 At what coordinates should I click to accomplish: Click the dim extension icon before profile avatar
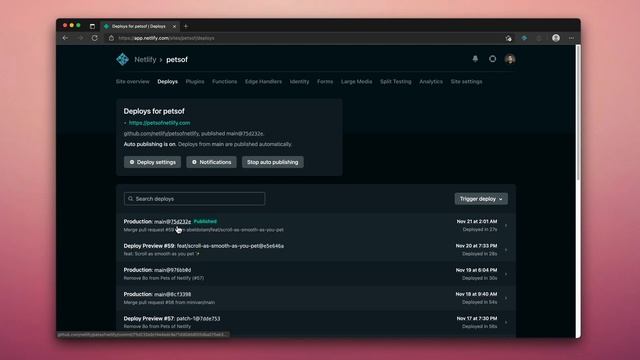tap(539, 38)
